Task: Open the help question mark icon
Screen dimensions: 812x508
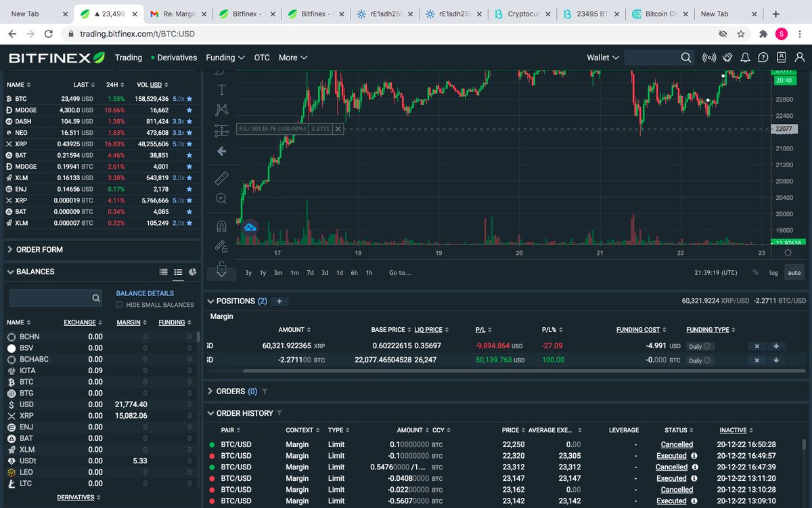Action: click(763, 58)
